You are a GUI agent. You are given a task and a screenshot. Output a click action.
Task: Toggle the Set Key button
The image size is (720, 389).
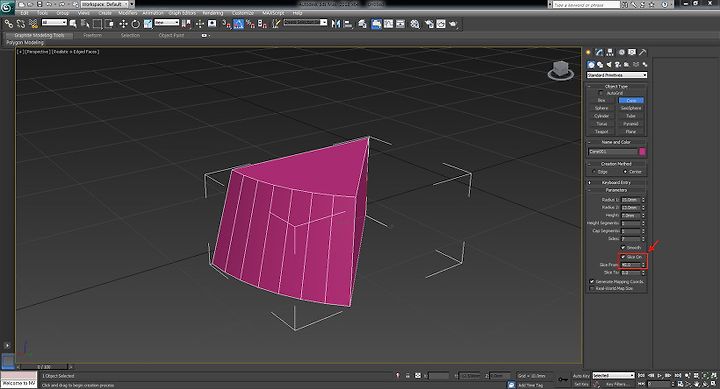tap(581, 384)
